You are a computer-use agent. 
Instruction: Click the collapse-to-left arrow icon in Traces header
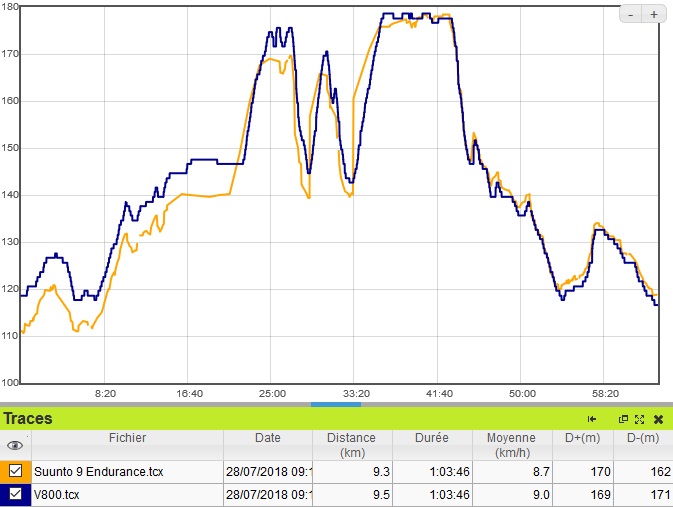(592, 419)
